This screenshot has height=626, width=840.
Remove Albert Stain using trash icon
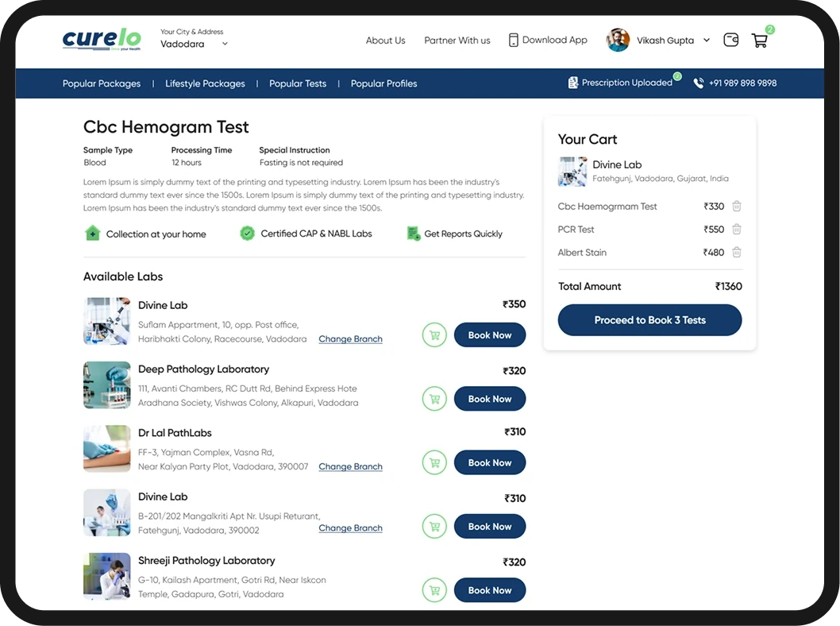pyautogui.click(x=737, y=253)
